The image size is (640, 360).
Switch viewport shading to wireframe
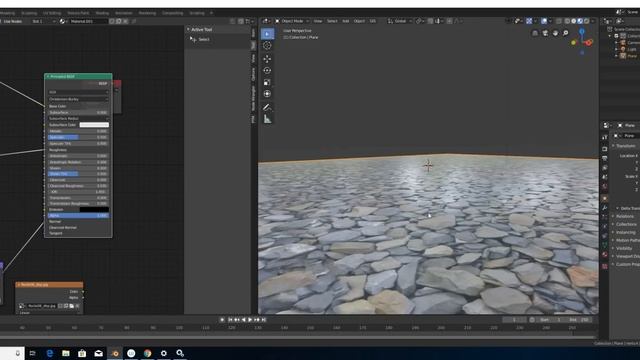coord(567,21)
